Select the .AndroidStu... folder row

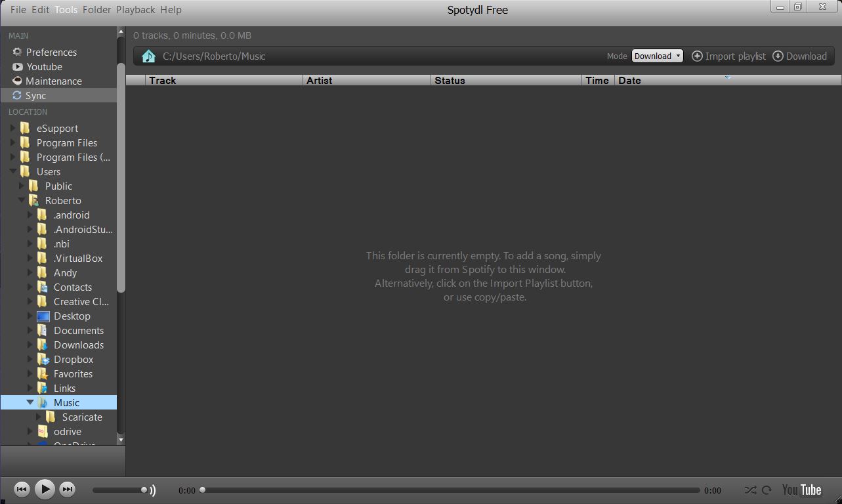(58, 229)
